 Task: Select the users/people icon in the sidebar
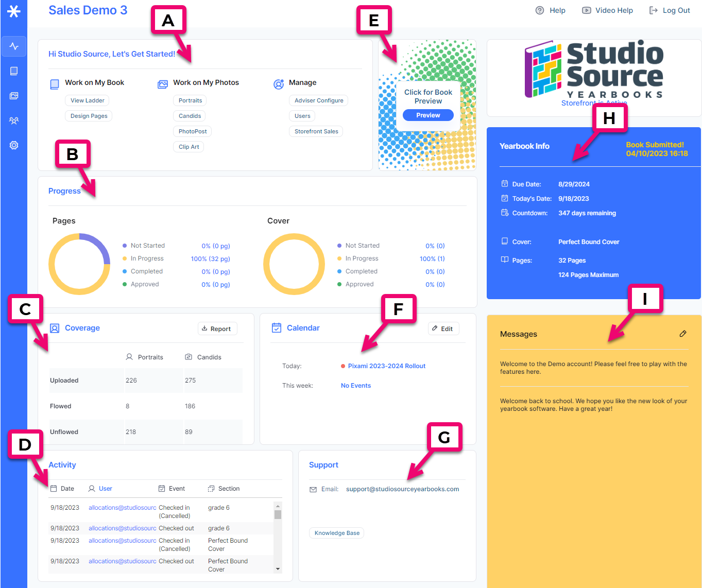tap(14, 120)
